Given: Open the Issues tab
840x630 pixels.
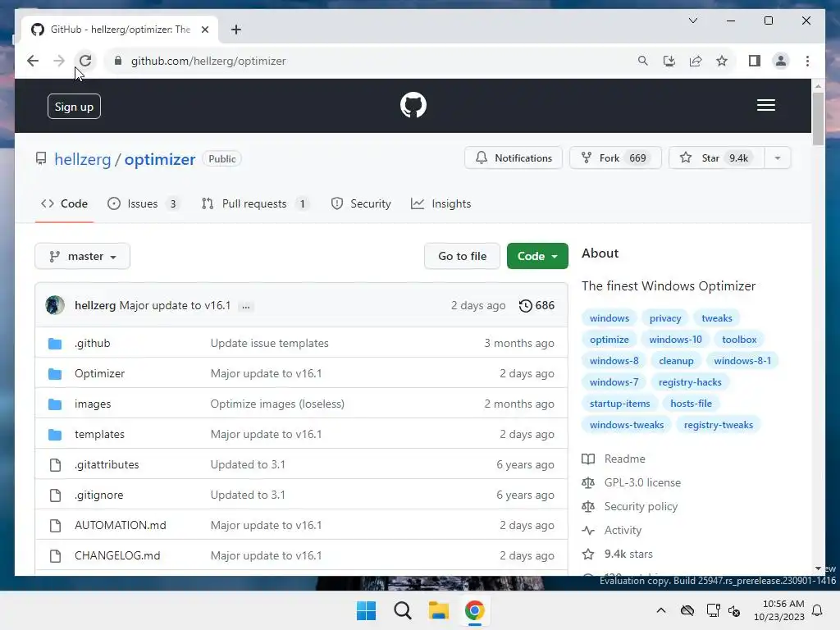Looking at the screenshot, I should 144,203.
